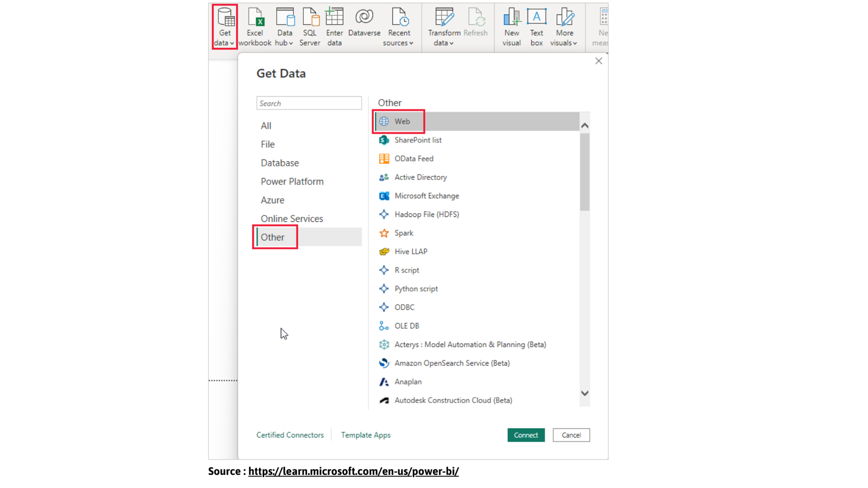Select the Dataverse ribbon icon

pos(364,22)
